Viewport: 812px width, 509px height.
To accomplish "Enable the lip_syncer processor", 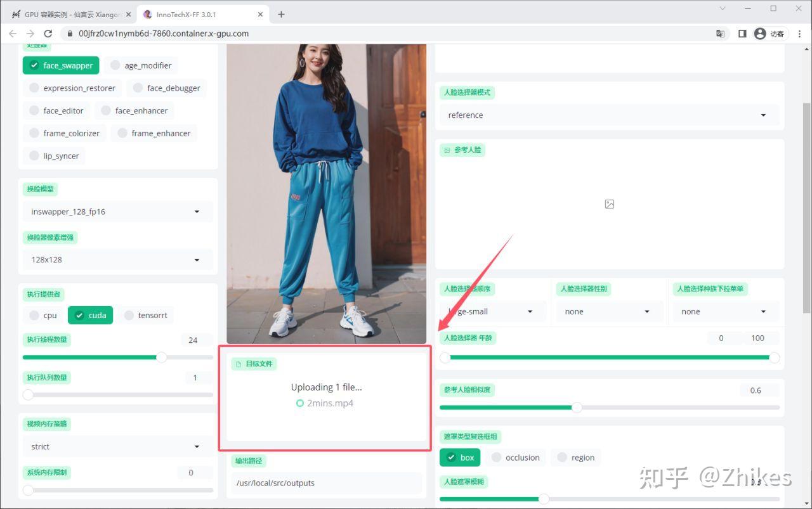I will 54,156.
